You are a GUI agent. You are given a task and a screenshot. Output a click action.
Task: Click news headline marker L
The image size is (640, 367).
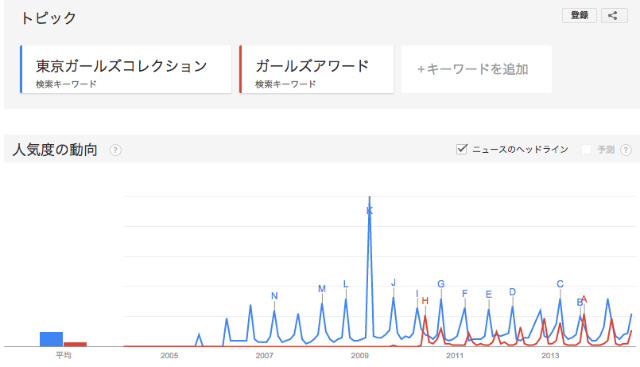[345, 284]
